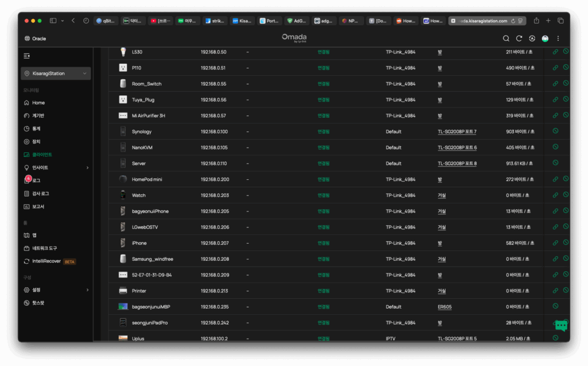Reload page from address bar icon
Image resolution: width=588 pixels, height=366 pixels.
pos(513,21)
